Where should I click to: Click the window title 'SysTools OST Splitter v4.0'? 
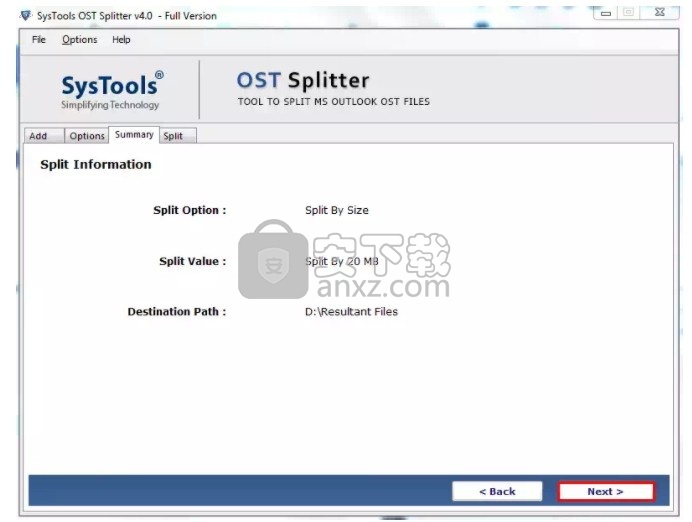click(x=94, y=16)
